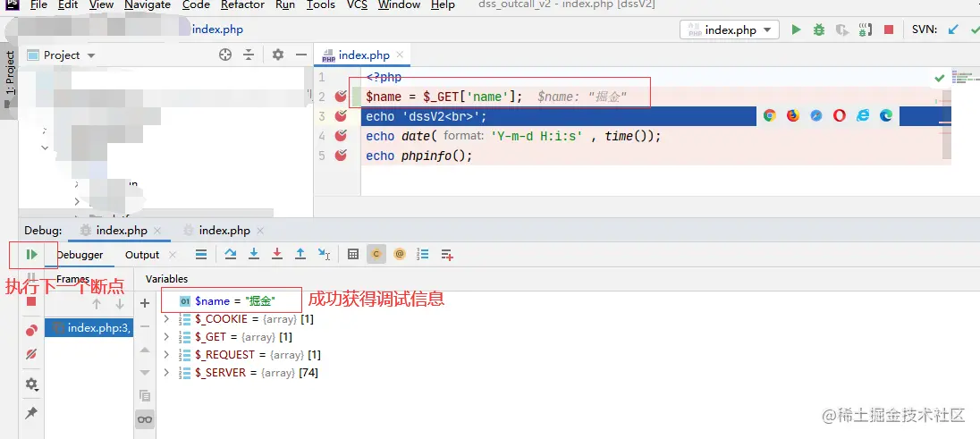
Task: Toggle the glasses show-watches icon
Action: point(145,419)
